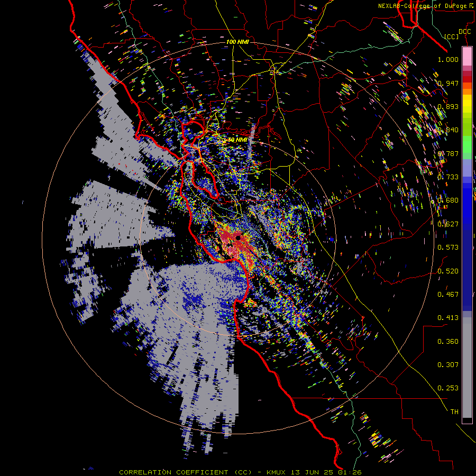Click the 0.627 legend value

(x=448, y=224)
